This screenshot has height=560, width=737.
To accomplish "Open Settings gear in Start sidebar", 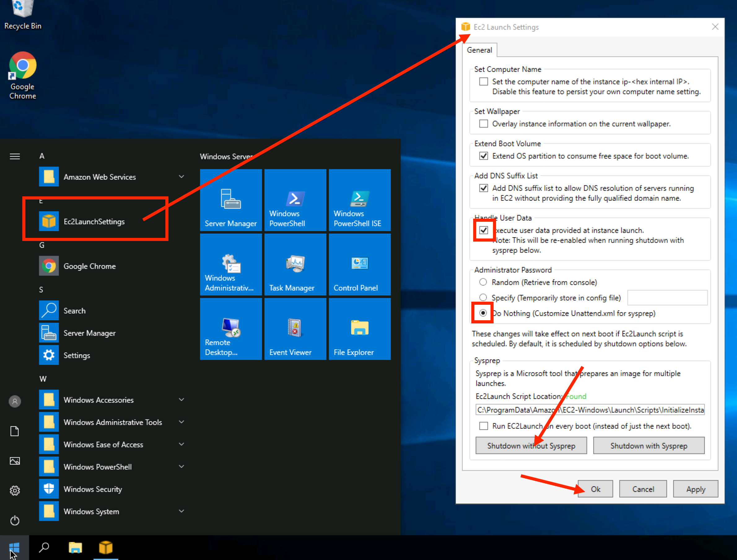I will (x=15, y=491).
